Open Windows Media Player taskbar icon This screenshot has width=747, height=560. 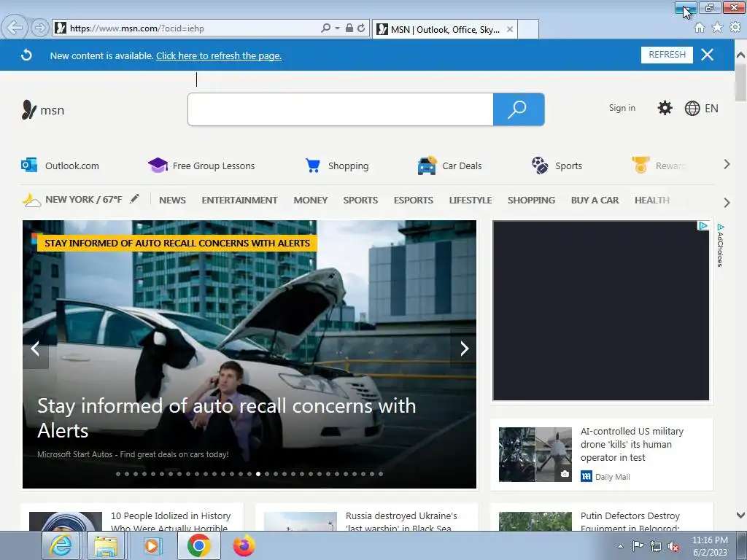[x=152, y=545]
